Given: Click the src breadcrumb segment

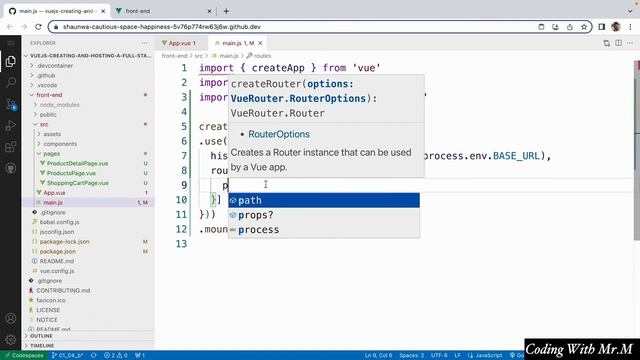Looking at the screenshot, I should 198,56.
